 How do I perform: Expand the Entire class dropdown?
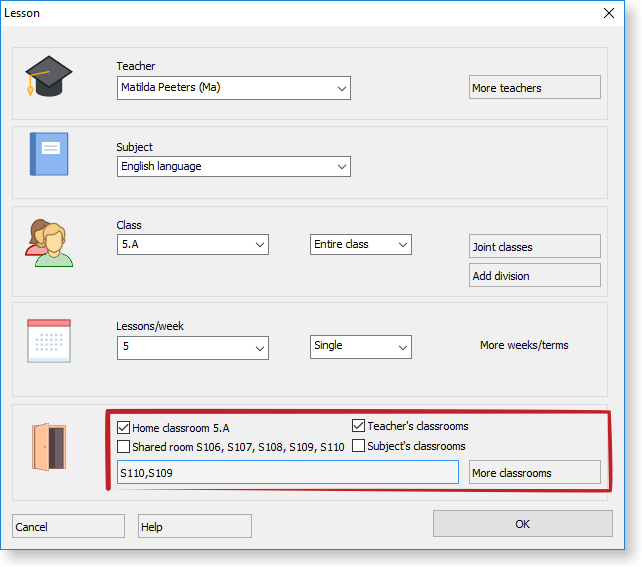(402, 245)
